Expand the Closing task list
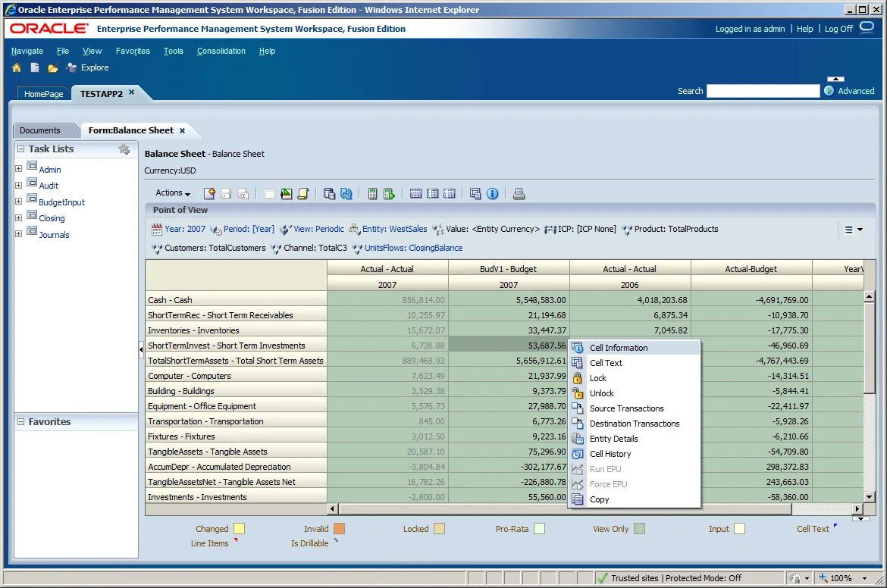The height and width of the screenshot is (588, 887). pyautogui.click(x=18, y=217)
